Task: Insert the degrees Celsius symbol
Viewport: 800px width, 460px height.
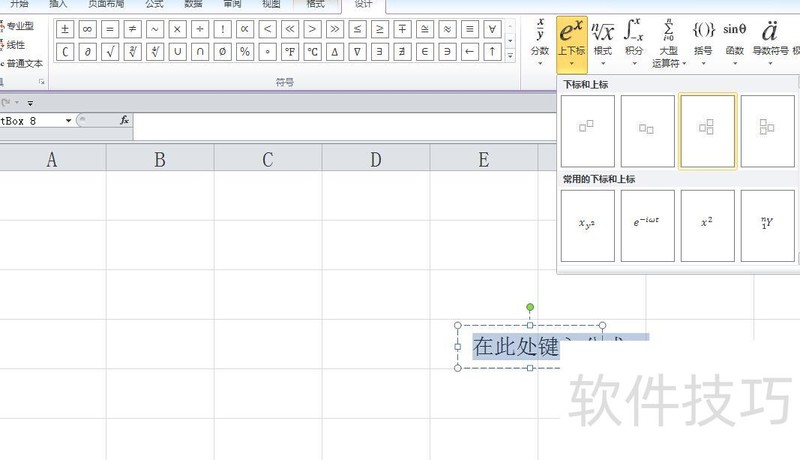Action: 313,51
